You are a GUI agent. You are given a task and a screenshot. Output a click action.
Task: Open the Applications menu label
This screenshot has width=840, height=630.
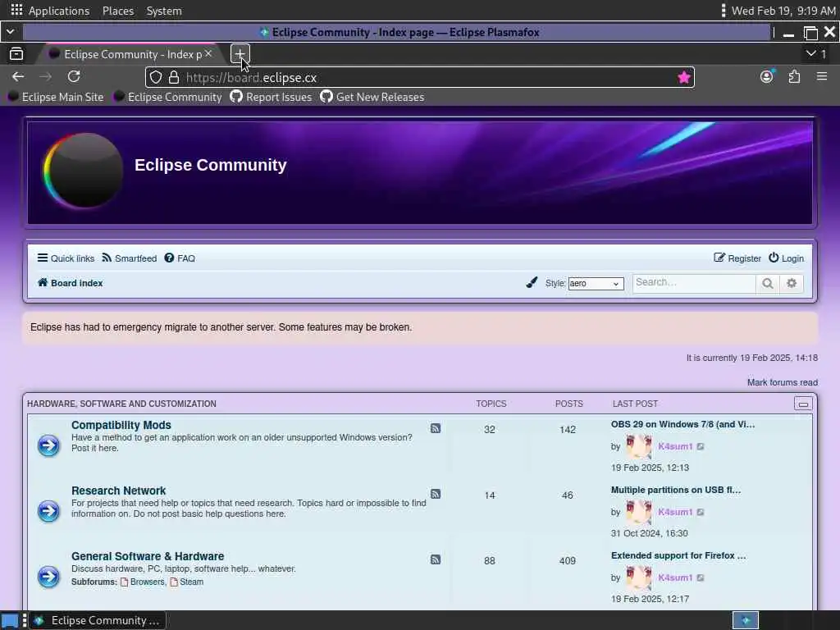point(59,11)
